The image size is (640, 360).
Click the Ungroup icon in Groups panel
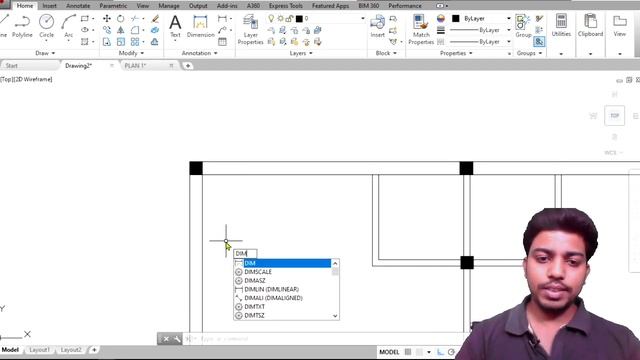click(539, 18)
